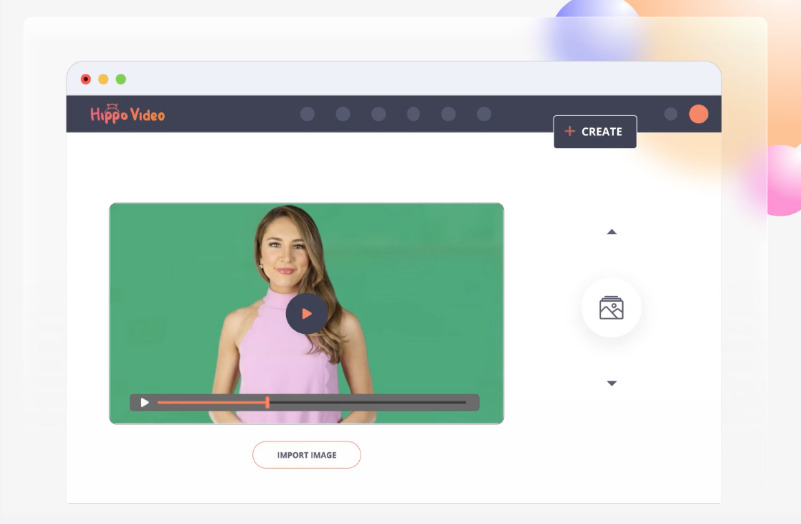Image resolution: width=801 pixels, height=524 pixels.
Task: Open the sixth navigation dot in header
Action: coord(484,114)
